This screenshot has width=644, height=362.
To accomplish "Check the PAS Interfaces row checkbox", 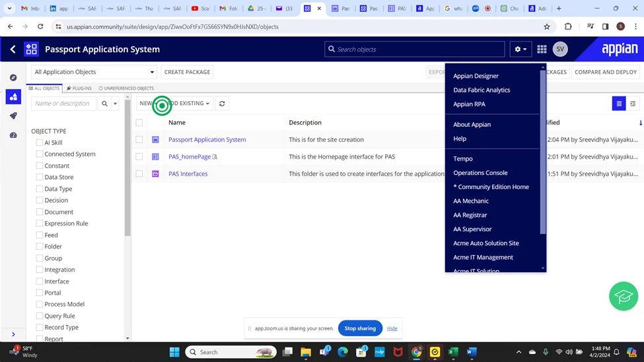I will point(139,174).
